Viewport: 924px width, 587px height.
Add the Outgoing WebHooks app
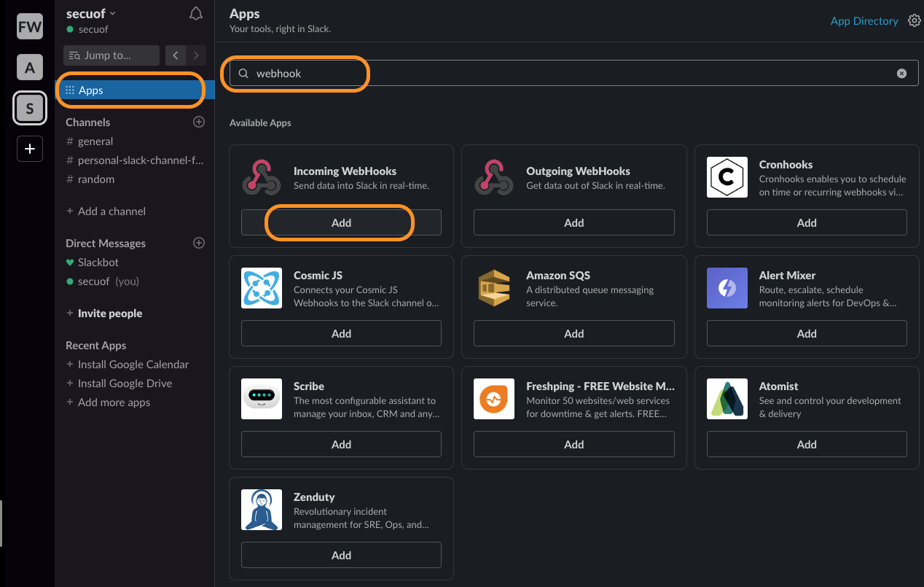pos(574,222)
